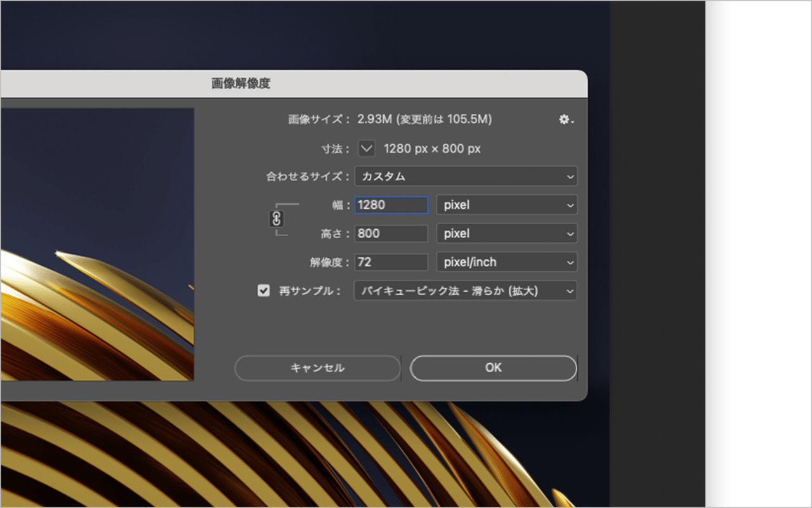812x508 pixels.
Task: Open the 幅 unit pixel dropdown
Action: [x=507, y=205]
